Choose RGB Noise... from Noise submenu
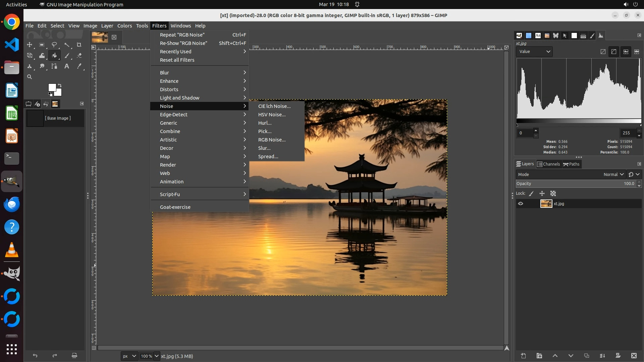Image resolution: width=644 pixels, height=362 pixels. 272,140
